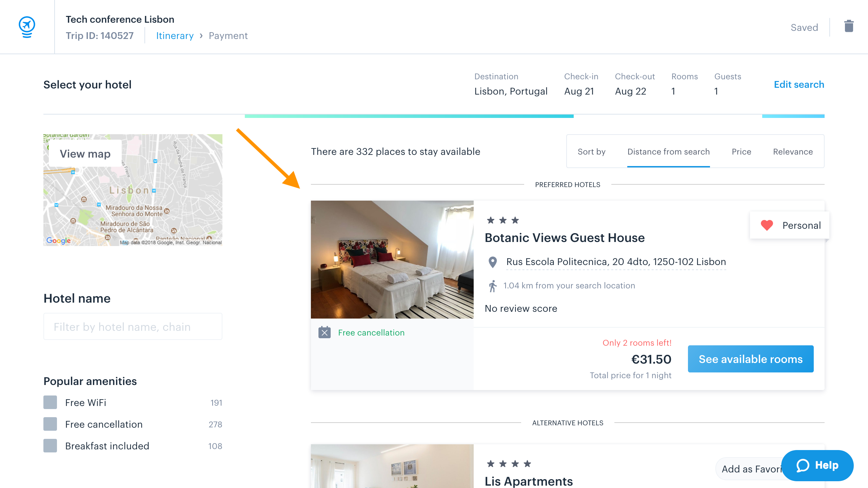
Task: Click the €31.50 price
Action: coord(651,359)
